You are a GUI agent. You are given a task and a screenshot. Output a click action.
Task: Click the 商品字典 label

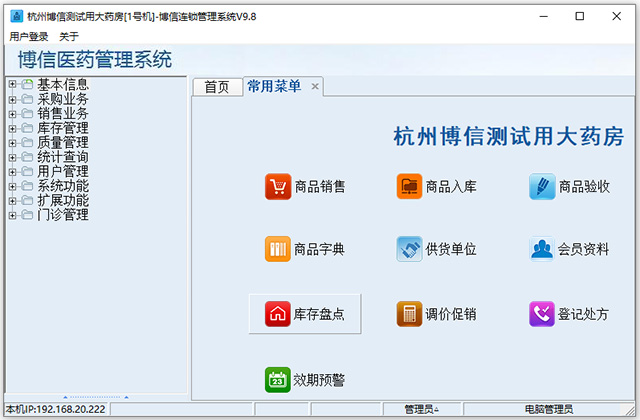click(320, 249)
